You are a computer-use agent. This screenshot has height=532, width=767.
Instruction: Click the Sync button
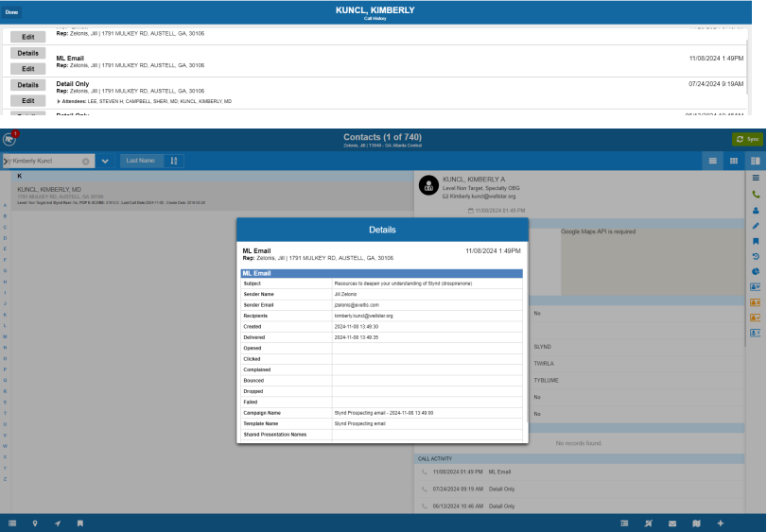point(747,139)
